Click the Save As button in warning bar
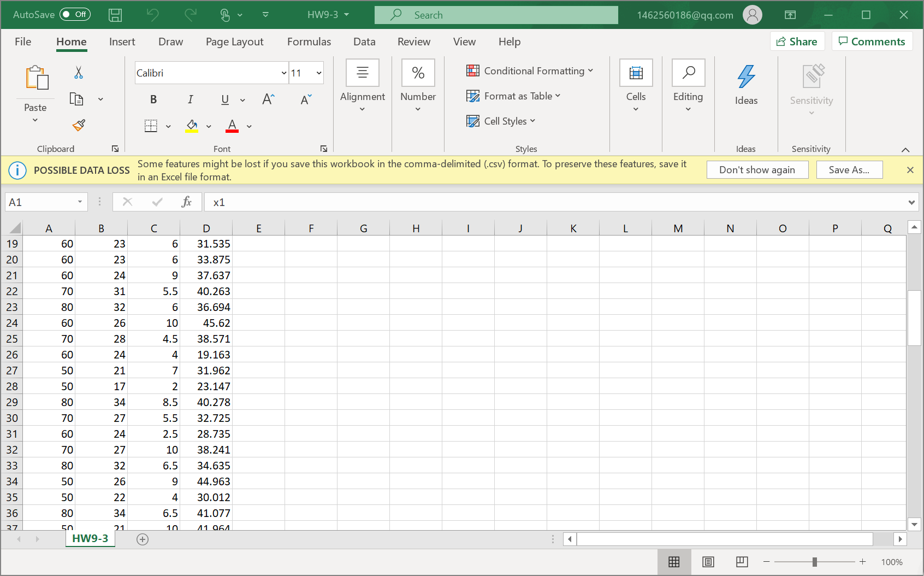Viewport: 924px width, 576px height. pyautogui.click(x=849, y=169)
